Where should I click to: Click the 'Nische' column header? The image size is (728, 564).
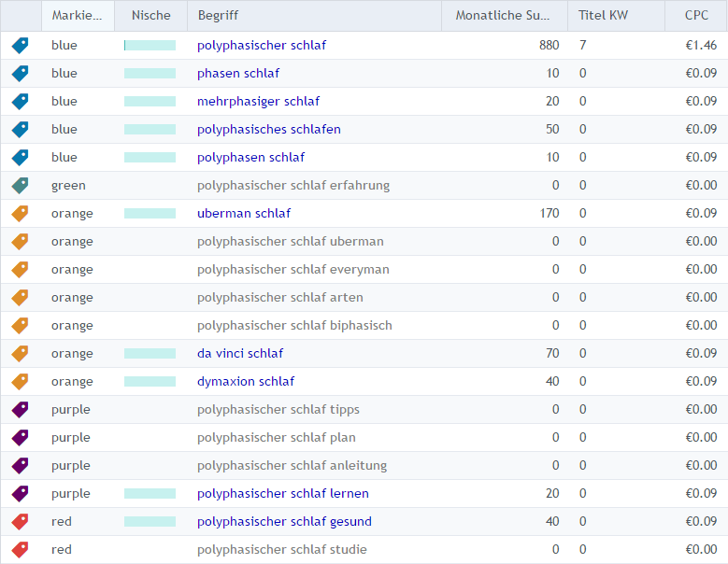pos(150,16)
